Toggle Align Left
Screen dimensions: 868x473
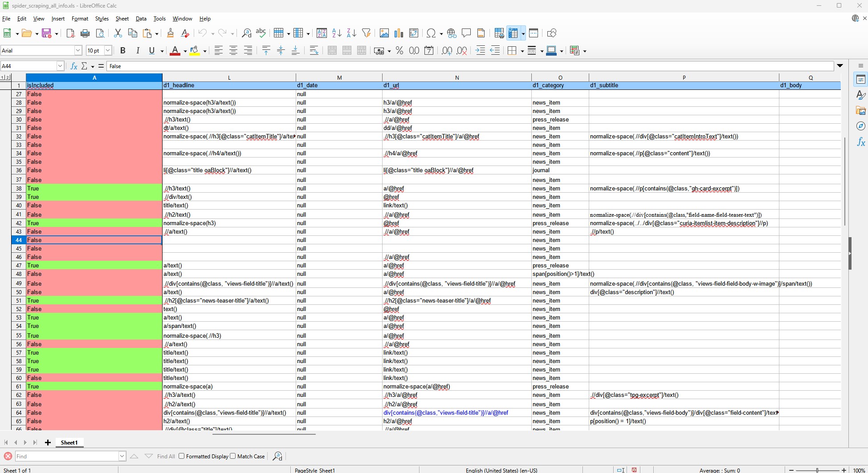(x=219, y=51)
